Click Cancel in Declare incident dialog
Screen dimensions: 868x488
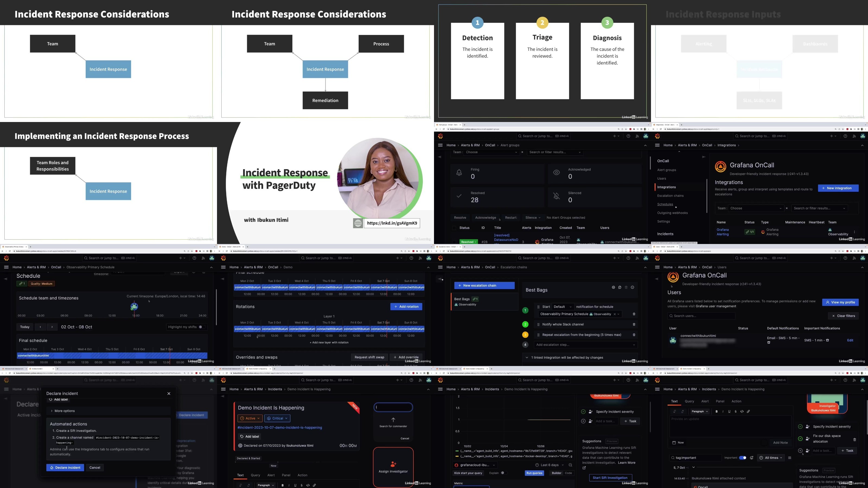95,467
